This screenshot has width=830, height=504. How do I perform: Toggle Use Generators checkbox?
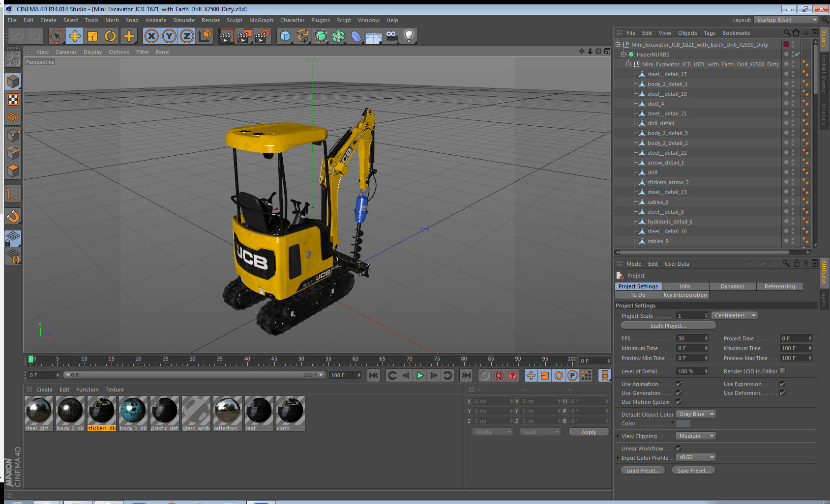(x=679, y=393)
